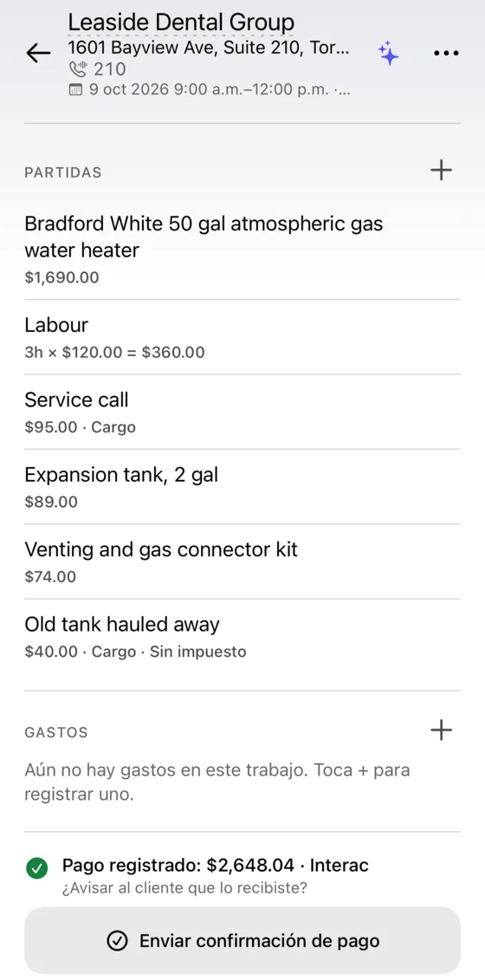
Task: Open the Bradford White water heater item
Action: [x=242, y=250]
